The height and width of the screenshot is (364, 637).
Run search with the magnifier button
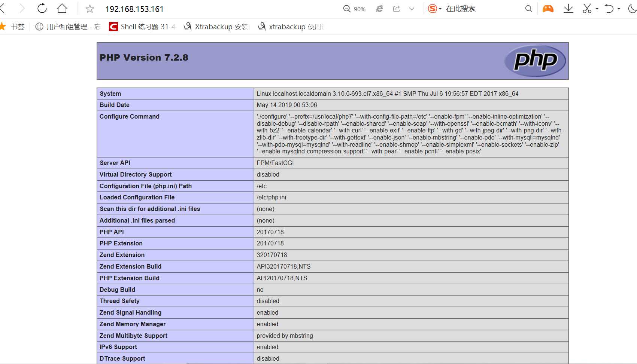pos(528,9)
